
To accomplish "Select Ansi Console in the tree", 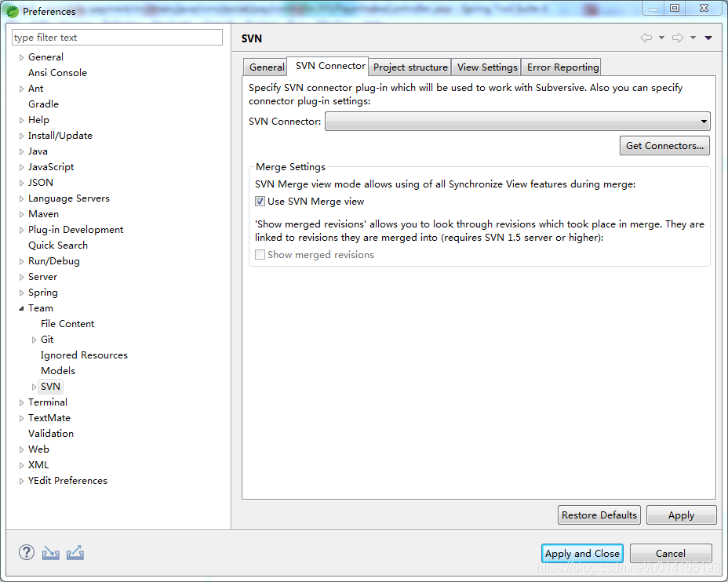I will click(57, 73).
